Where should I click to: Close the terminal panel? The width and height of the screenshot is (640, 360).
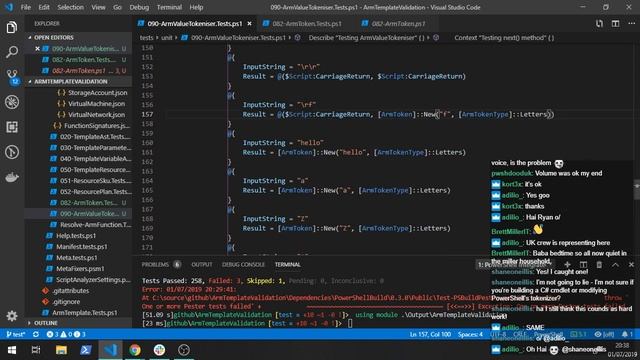click(631, 264)
